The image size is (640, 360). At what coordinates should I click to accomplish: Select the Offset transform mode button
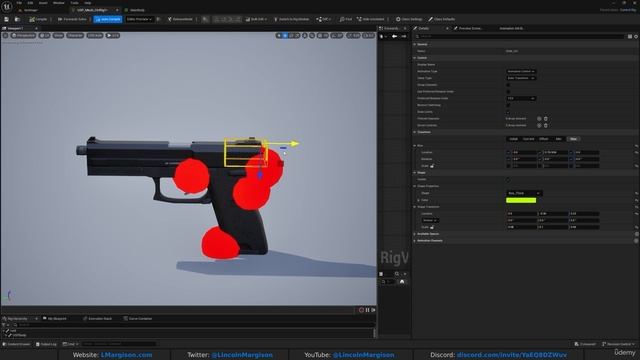544,139
